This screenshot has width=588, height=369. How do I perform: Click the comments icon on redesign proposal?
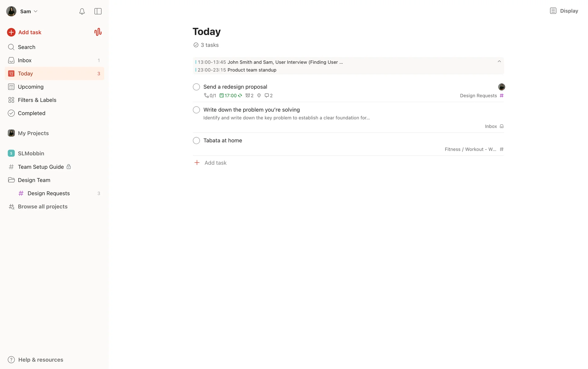tap(267, 96)
